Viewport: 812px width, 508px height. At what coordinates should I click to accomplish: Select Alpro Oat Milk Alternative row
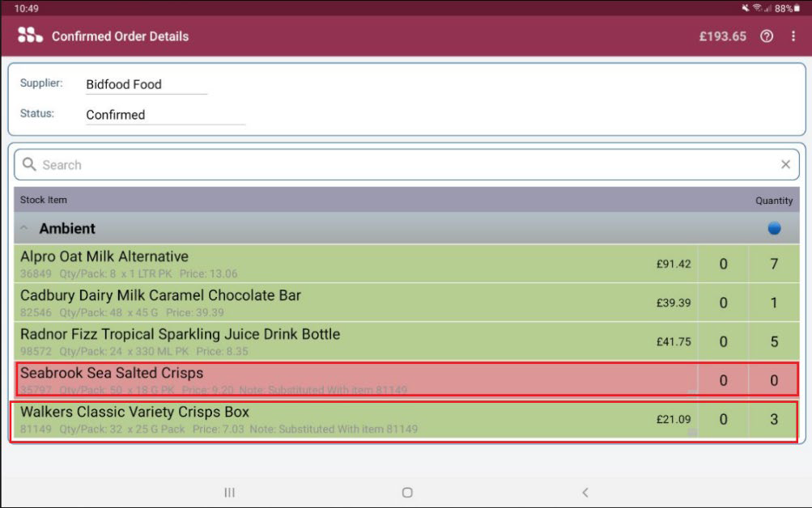tap(324, 264)
